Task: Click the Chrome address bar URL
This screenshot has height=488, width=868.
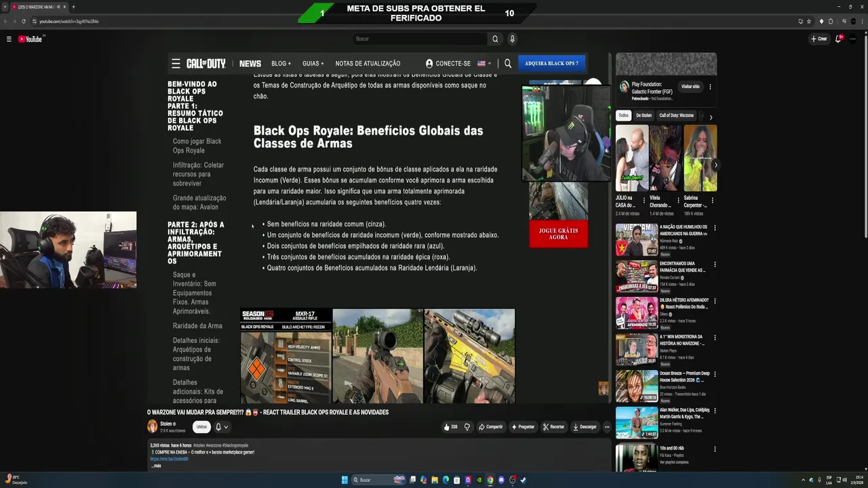Action: click(69, 21)
